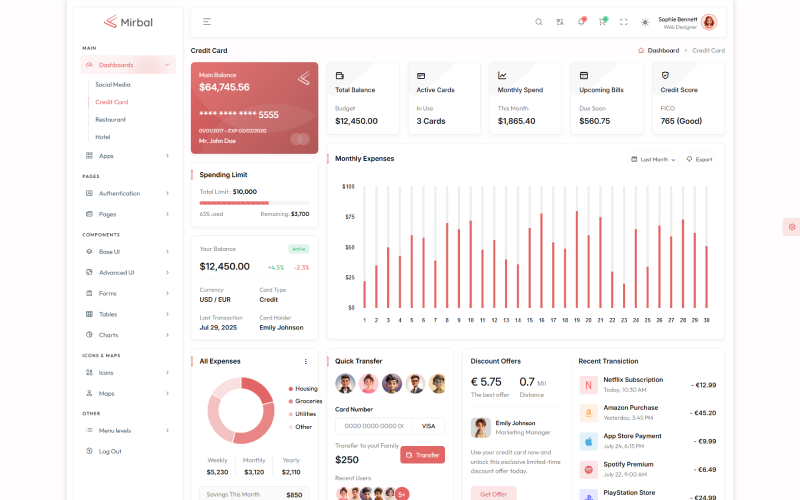
Task: Expand the Authentication sidebar menu
Action: [127, 193]
